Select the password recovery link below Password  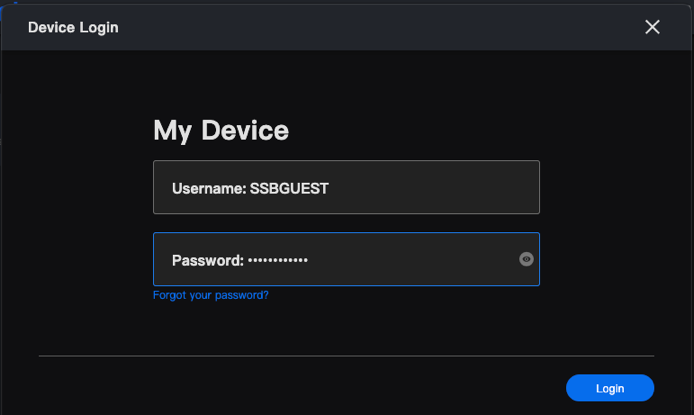pos(211,295)
